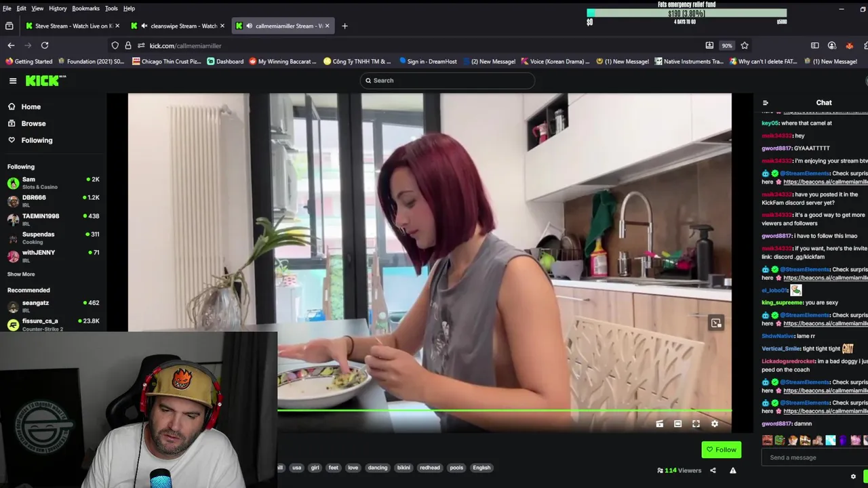Collapse the chat panel icon beside Chat
This screenshot has height=488, width=868.
[x=766, y=103]
